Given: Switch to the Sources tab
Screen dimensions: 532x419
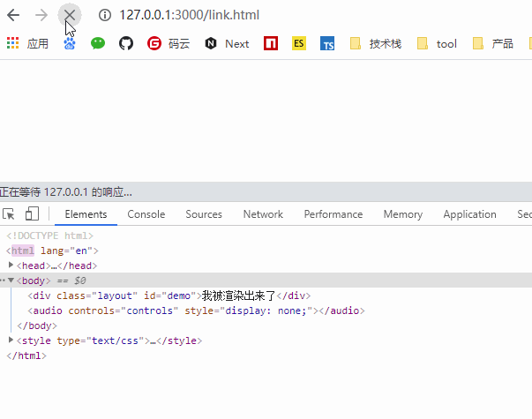Looking at the screenshot, I should coord(204,214).
